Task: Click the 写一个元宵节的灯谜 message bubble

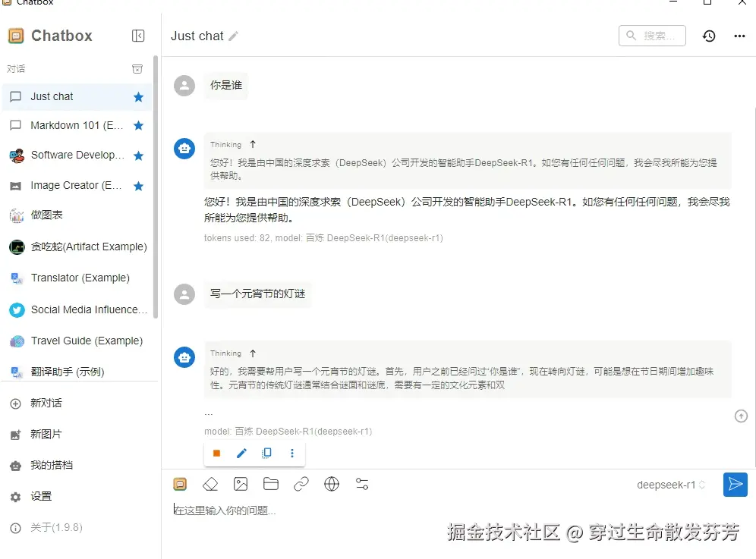Action: pyautogui.click(x=257, y=294)
